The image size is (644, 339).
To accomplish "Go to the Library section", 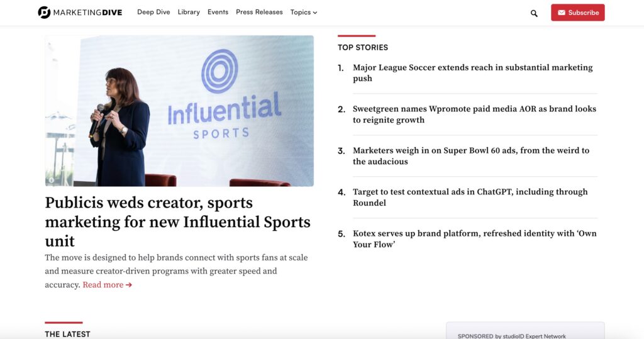I will 189,12.
